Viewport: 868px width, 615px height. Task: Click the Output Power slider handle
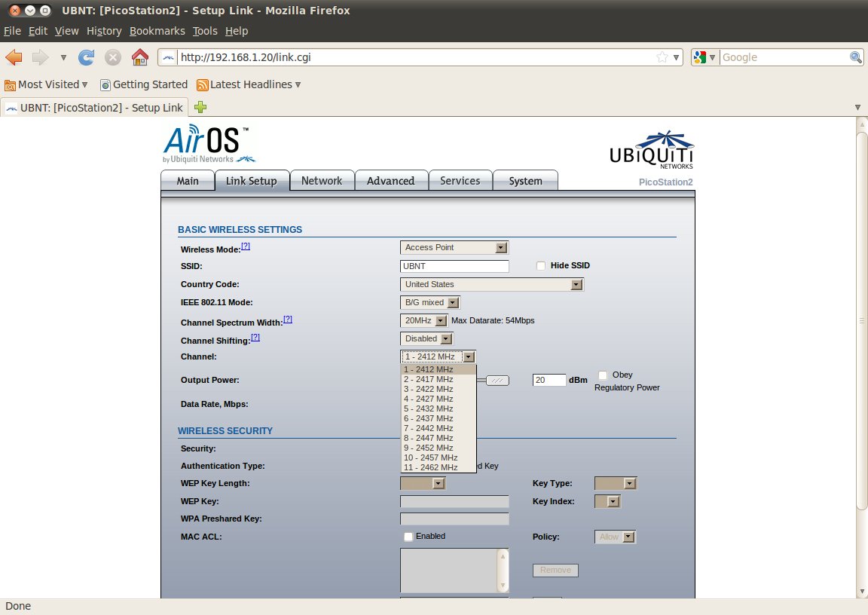pyautogui.click(x=497, y=381)
